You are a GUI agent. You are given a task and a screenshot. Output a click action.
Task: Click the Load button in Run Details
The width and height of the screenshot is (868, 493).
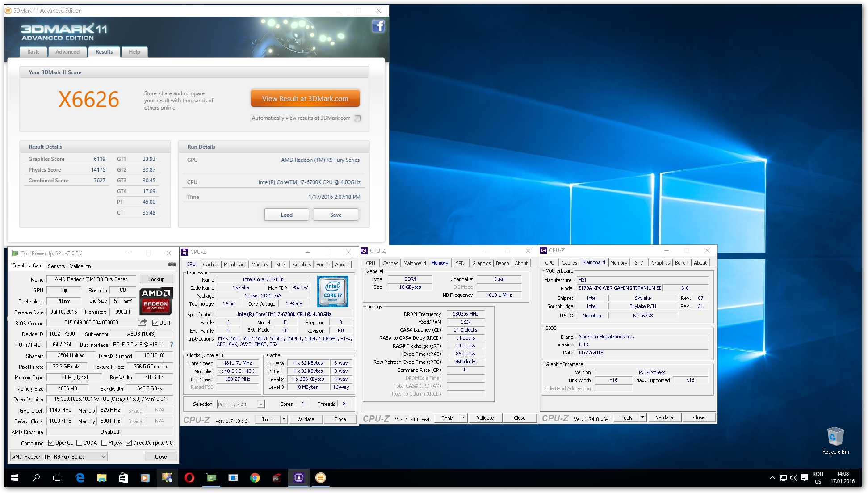[x=286, y=215]
